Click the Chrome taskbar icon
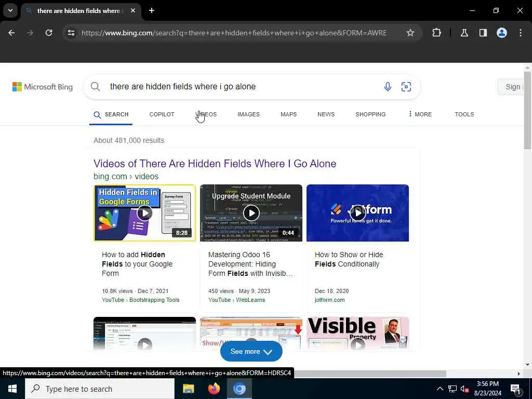Image resolution: width=532 pixels, height=399 pixels. tap(239, 389)
